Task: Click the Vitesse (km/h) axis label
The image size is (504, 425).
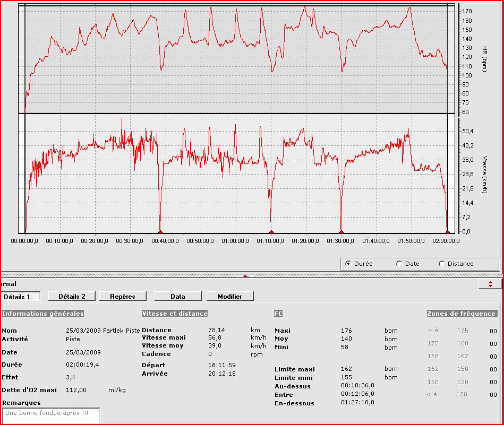Action: (x=484, y=175)
